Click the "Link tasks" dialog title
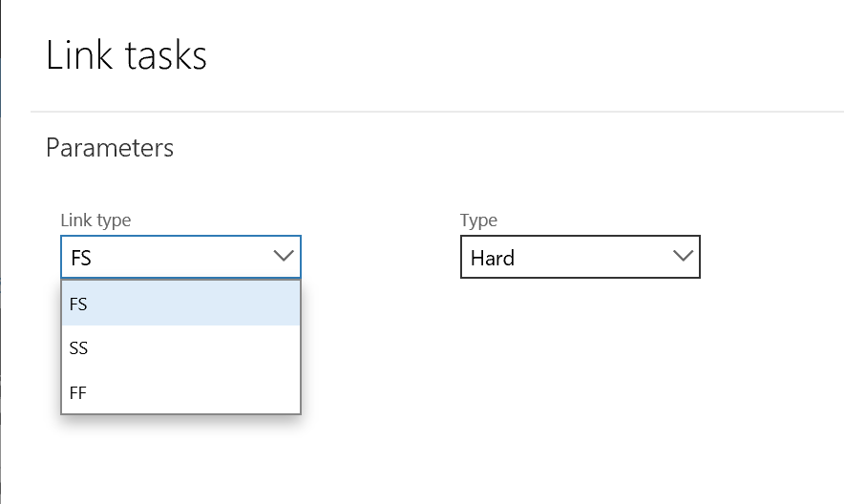 tap(126, 55)
